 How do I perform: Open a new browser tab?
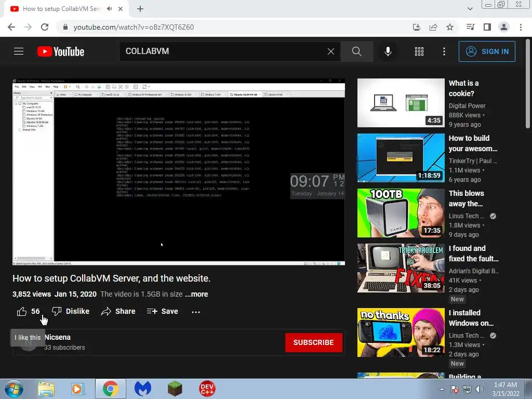click(140, 9)
